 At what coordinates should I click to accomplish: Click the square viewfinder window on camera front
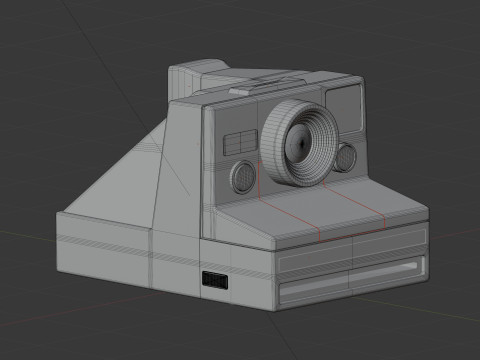[x=344, y=108]
